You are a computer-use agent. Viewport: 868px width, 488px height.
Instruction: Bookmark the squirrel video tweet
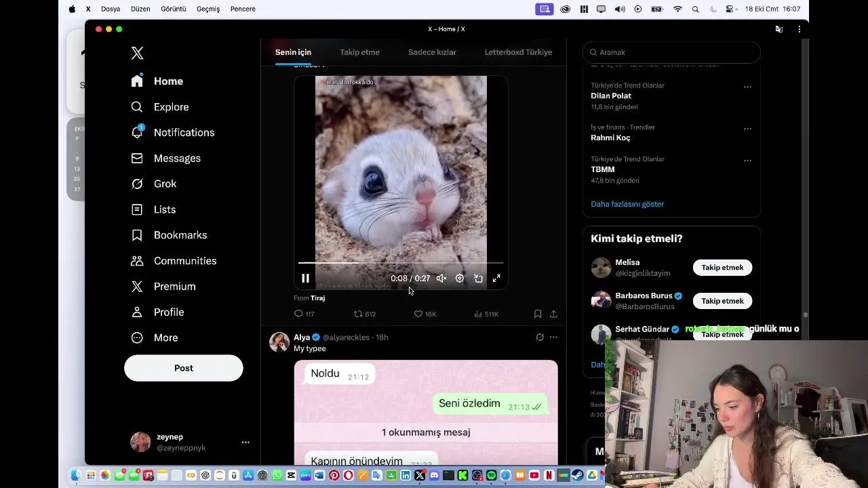click(x=538, y=314)
